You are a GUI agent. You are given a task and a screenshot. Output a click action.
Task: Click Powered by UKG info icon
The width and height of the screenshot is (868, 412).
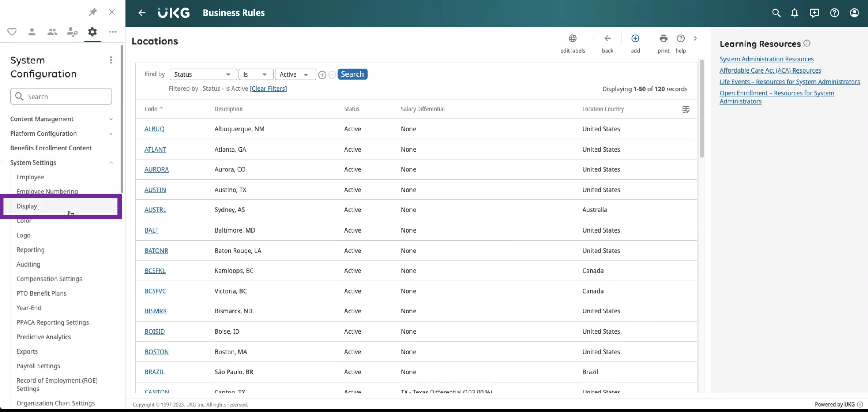click(x=860, y=404)
